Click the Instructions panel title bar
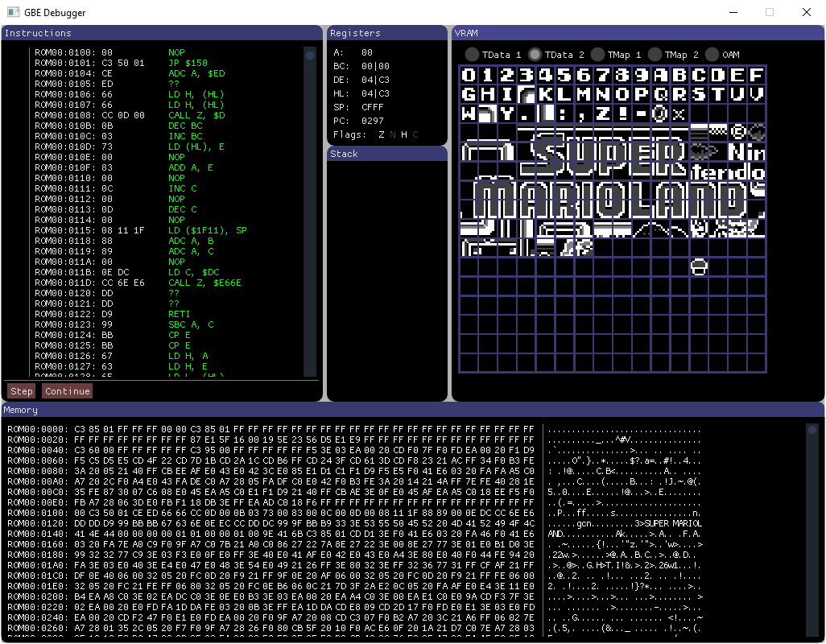This screenshot has width=826, height=644. (x=162, y=33)
